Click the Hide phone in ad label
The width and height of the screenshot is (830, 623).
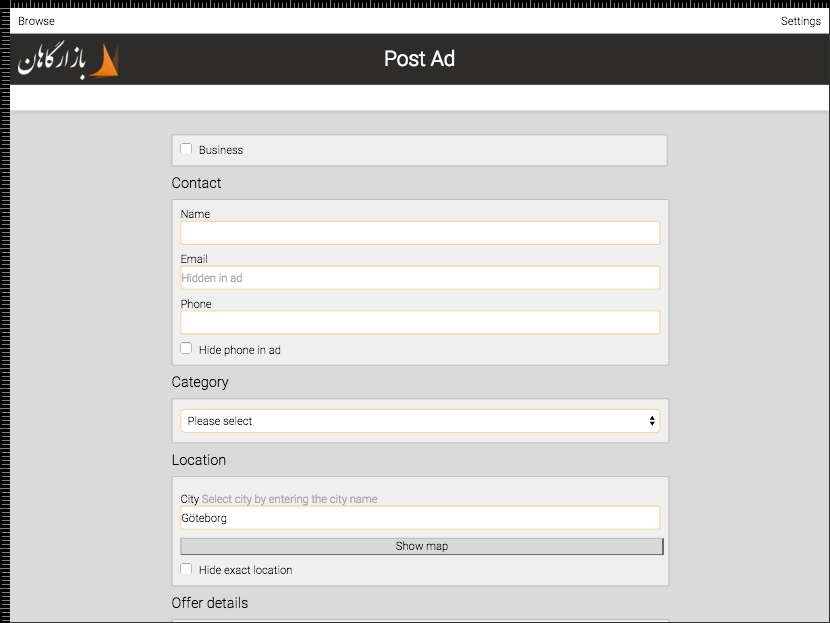point(239,350)
